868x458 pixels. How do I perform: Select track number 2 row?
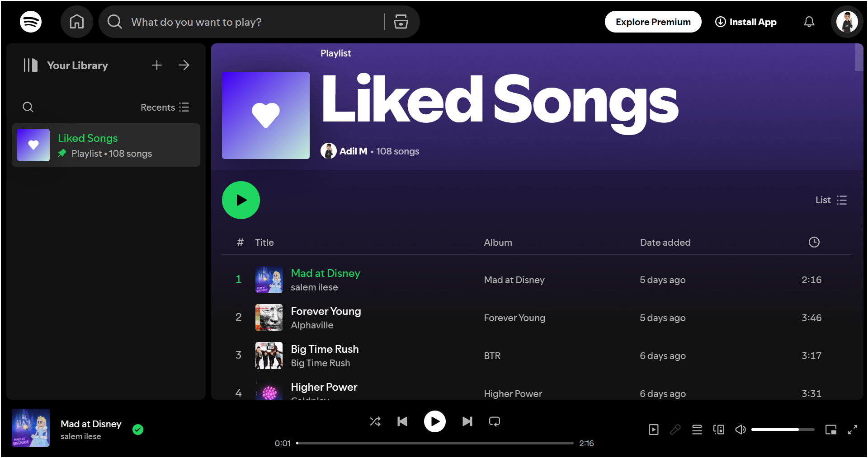click(537, 318)
